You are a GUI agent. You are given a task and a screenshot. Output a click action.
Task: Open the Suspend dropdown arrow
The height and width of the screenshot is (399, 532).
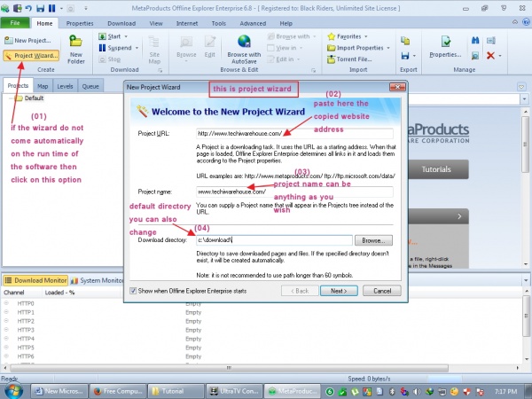point(137,48)
